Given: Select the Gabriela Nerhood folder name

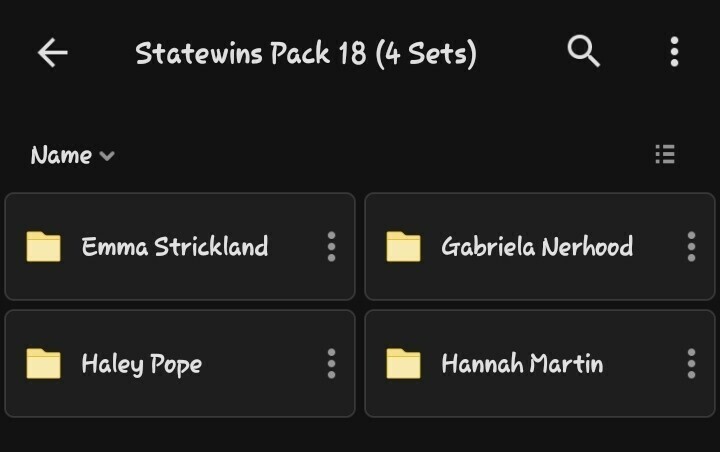Looking at the screenshot, I should click(x=537, y=247).
